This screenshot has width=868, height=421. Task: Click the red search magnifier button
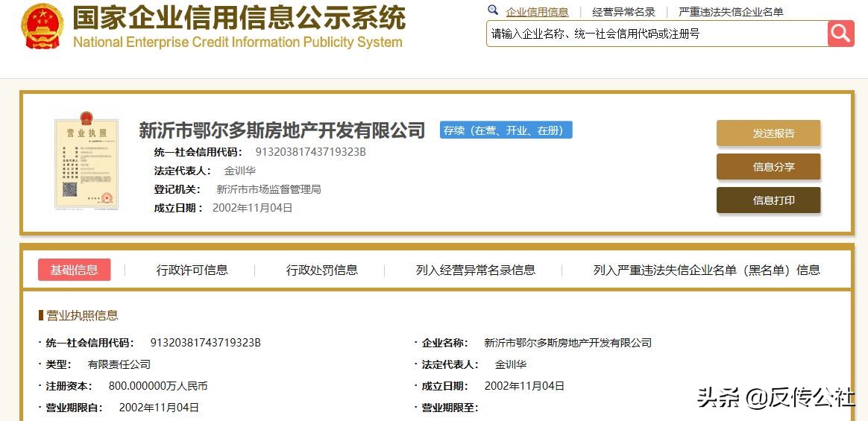[841, 34]
